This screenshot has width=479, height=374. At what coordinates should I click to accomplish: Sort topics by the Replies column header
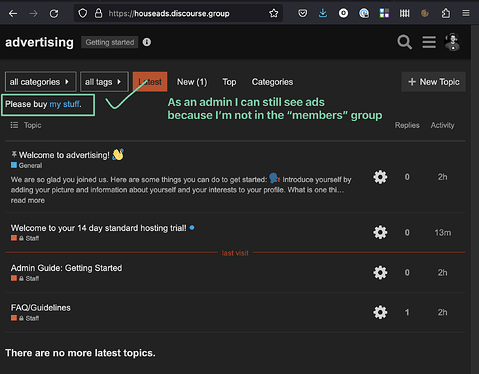[407, 125]
